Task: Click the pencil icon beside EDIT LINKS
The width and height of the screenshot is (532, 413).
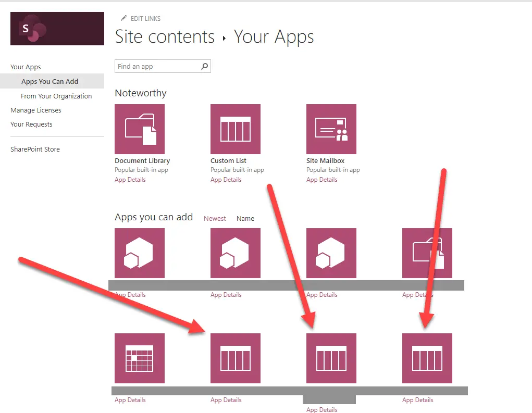Action: point(123,18)
